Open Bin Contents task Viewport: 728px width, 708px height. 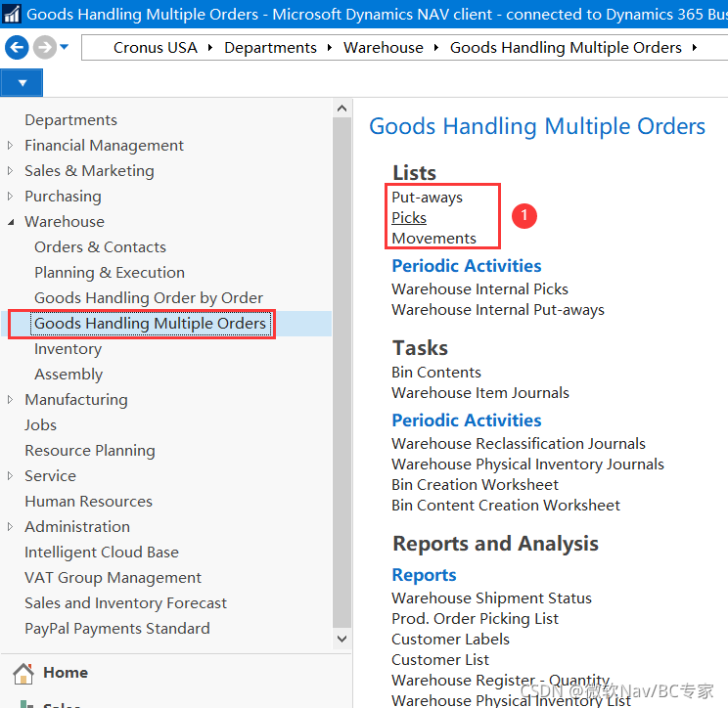[436, 373]
